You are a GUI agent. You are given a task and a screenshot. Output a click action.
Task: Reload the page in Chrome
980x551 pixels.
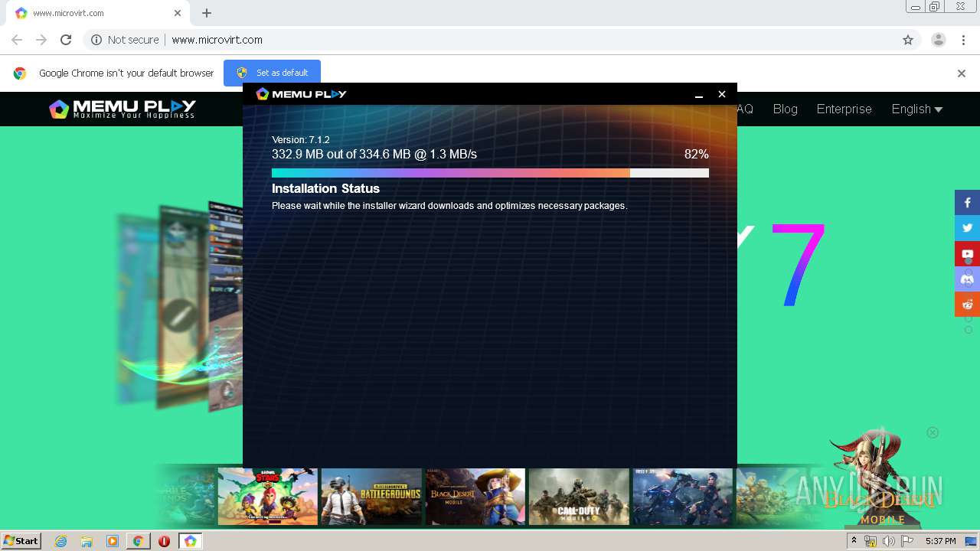tap(66, 40)
